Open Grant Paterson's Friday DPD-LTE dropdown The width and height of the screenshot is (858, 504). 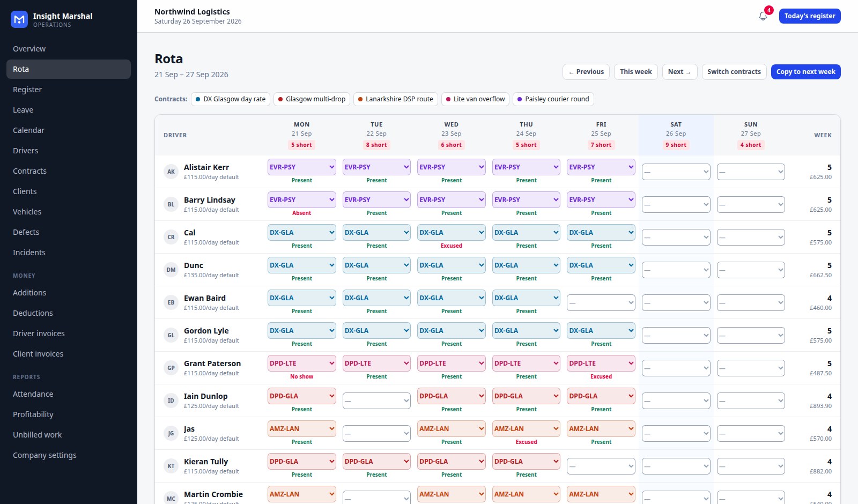click(x=601, y=363)
